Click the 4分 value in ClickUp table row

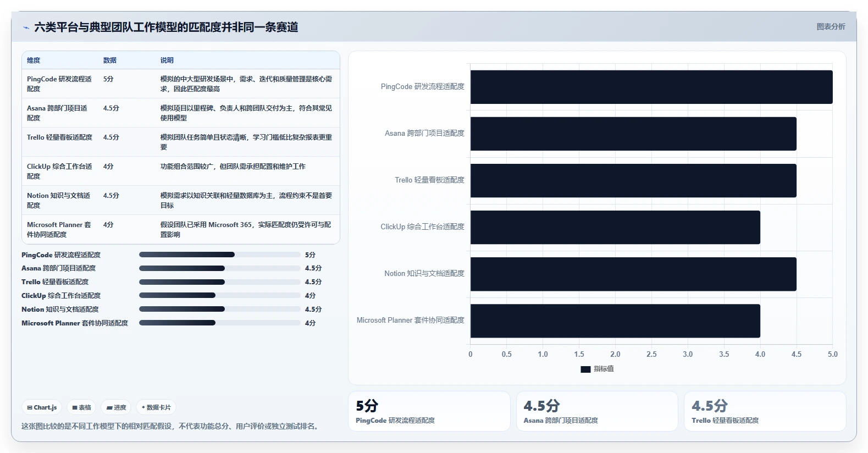[x=108, y=167]
